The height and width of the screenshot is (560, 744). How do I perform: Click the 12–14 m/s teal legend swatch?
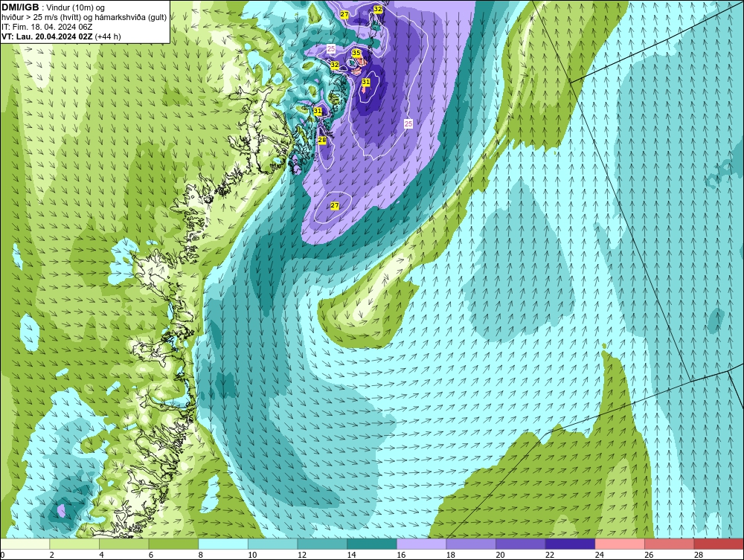point(322,544)
